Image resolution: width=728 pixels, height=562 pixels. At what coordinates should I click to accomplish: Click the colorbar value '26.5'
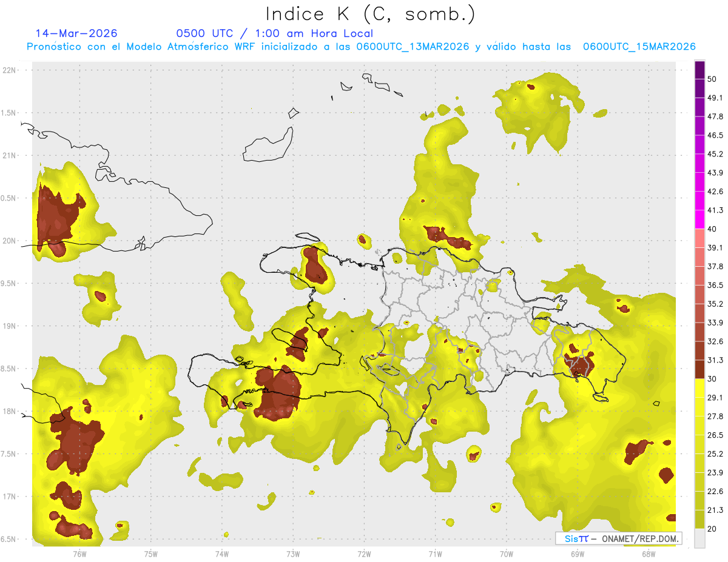(715, 435)
